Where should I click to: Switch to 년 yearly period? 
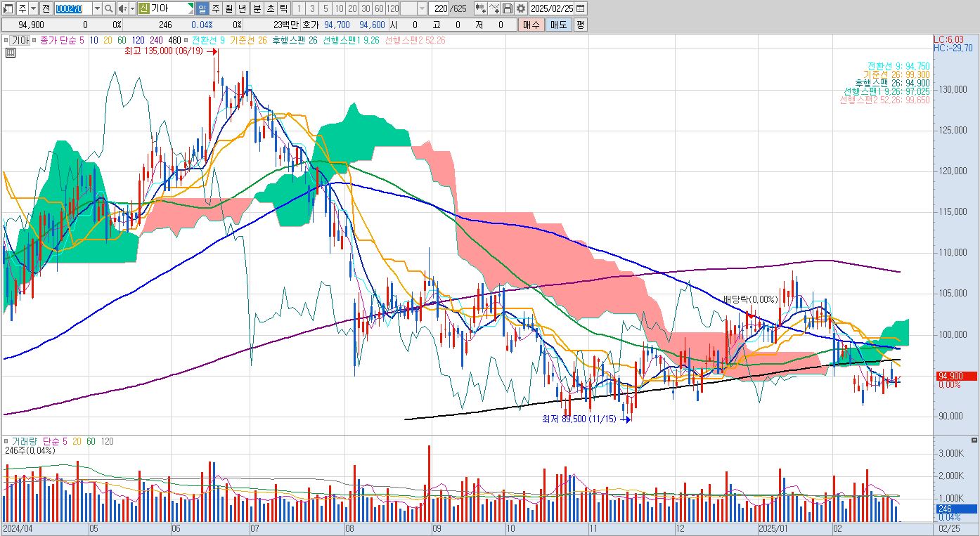[243, 8]
